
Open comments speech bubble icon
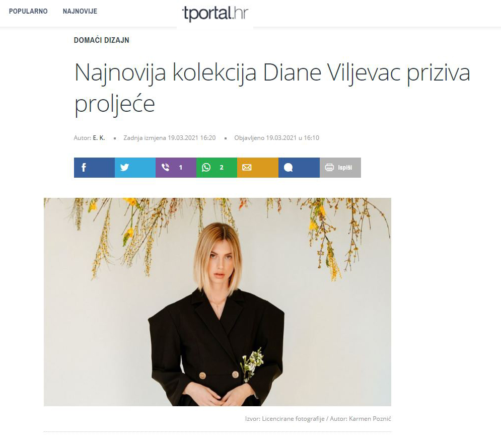point(288,167)
